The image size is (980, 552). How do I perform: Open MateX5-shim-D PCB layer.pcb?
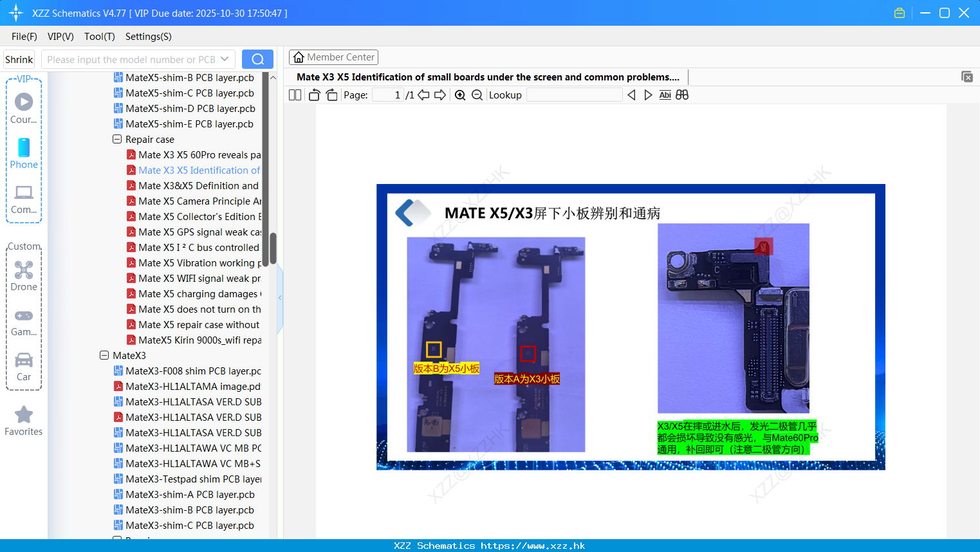pos(190,108)
